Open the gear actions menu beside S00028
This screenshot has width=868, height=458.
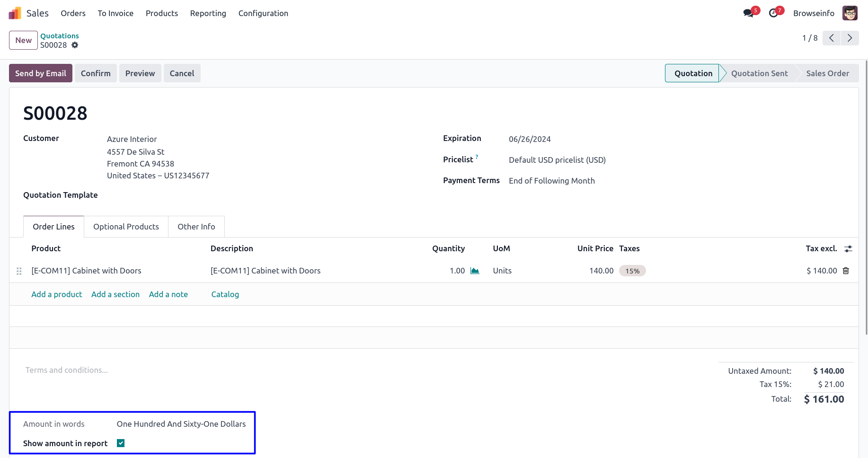tap(75, 45)
